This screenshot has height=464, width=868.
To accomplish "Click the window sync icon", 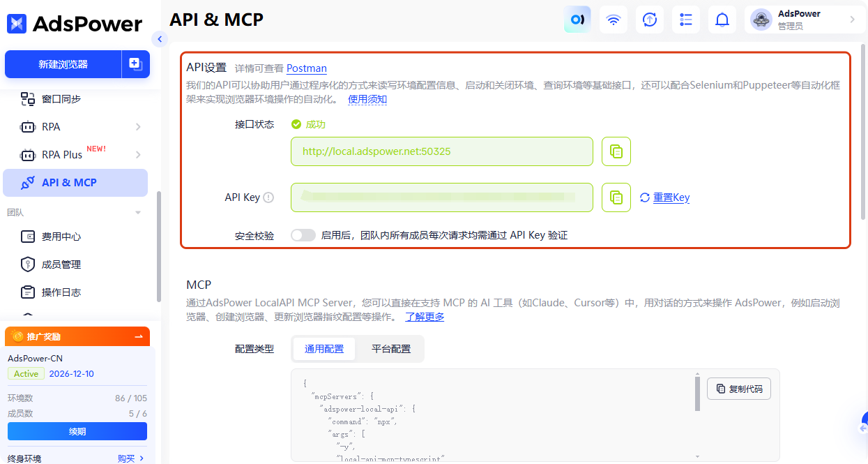I will (x=28, y=99).
